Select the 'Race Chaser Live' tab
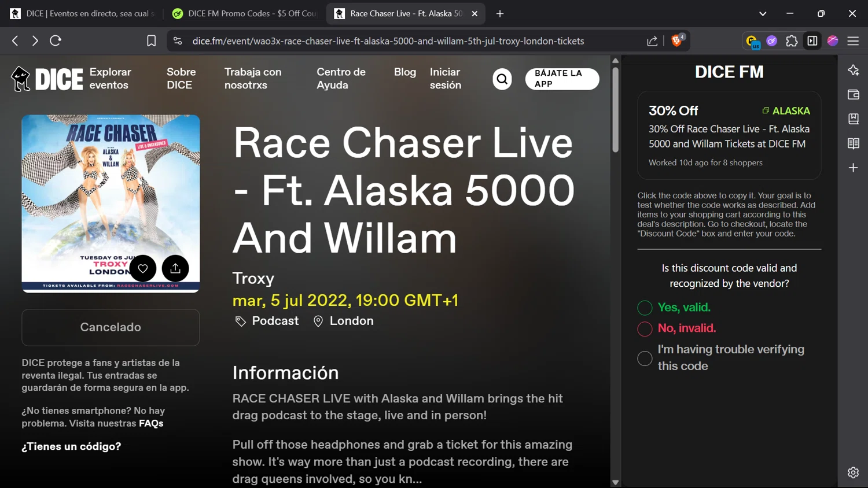This screenshot has width=868, height=488. pos(405,13)
